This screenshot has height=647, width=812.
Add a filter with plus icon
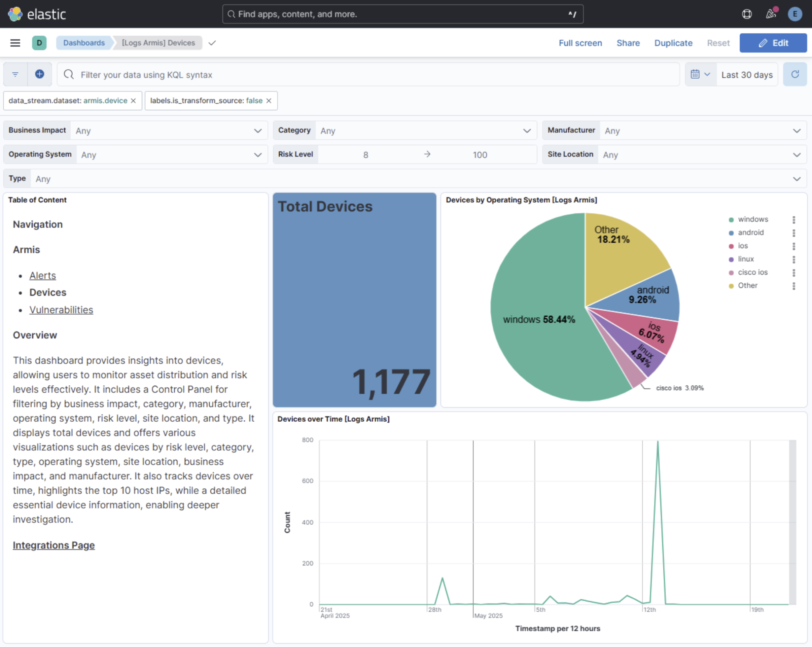[39, 74]
